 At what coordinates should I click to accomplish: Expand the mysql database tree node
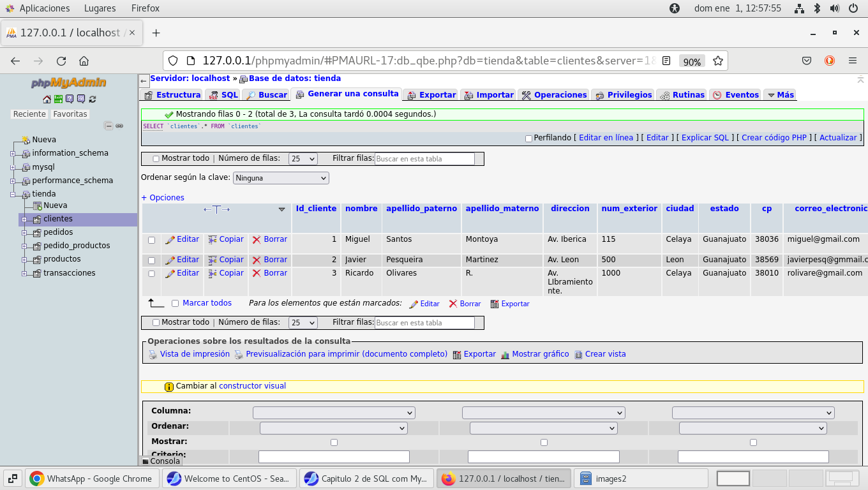coord(13,167)
